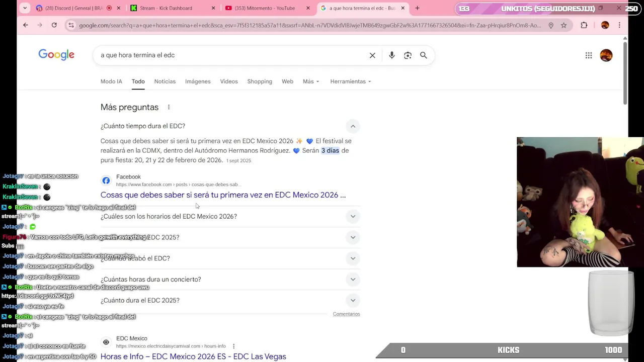Submit search with magnifier icon

(x=424, y=55)
